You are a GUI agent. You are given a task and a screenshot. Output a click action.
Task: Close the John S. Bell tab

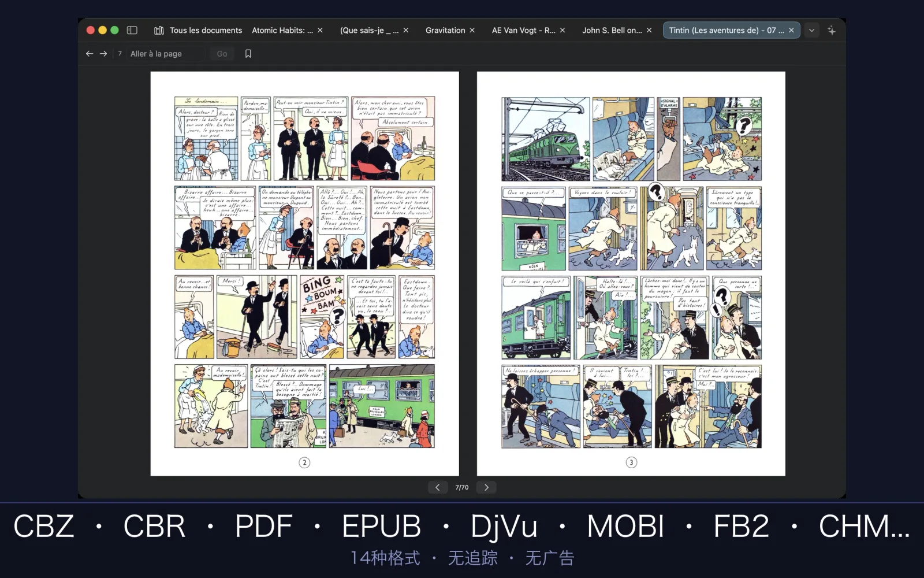(649, 30)
